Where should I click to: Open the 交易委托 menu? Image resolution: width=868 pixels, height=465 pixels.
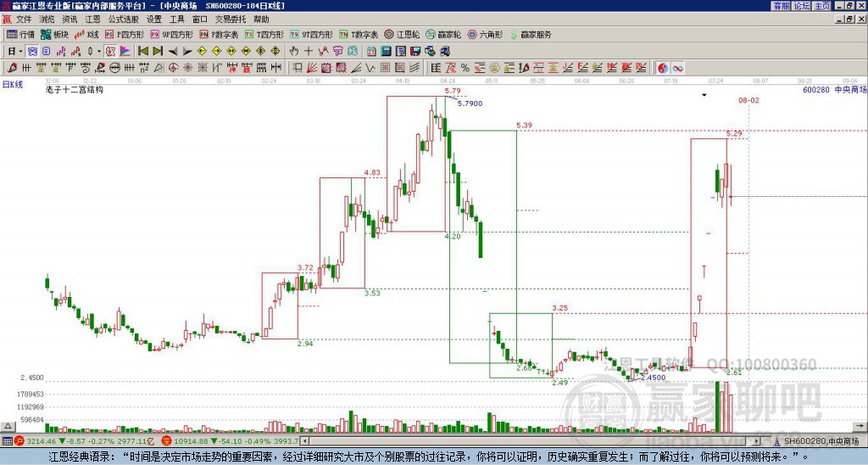click(x=231, y=20)
